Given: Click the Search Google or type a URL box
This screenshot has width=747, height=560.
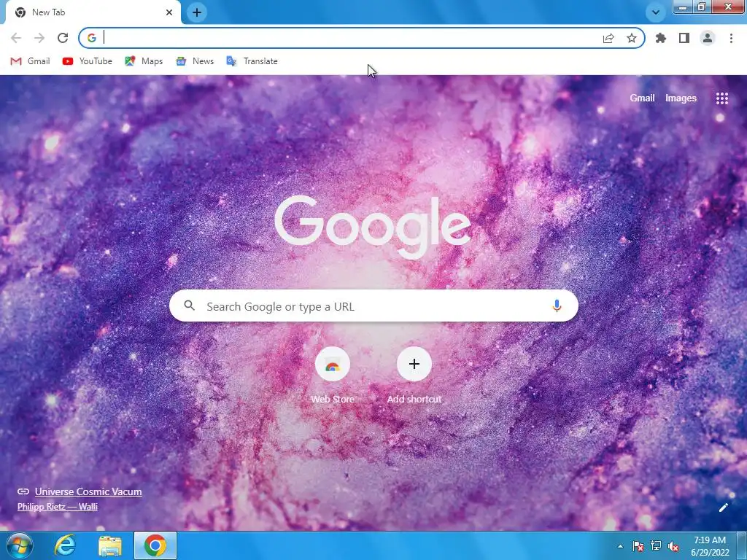Looking at the screenshot, I should [374, 306].
